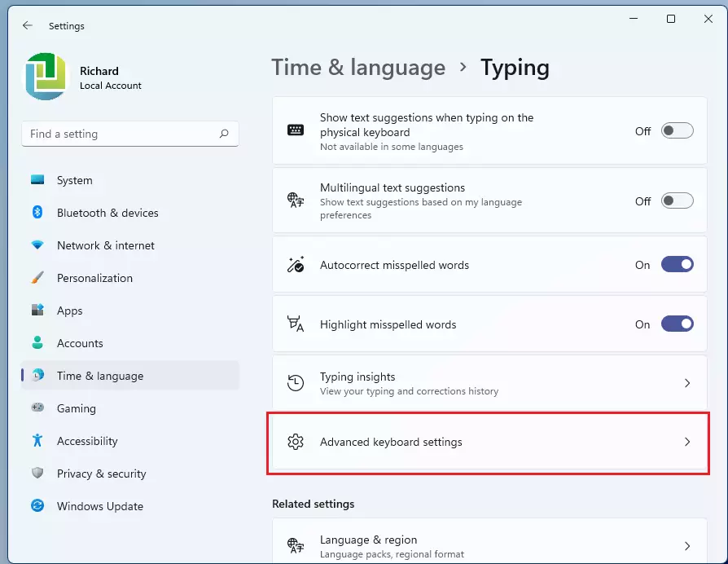Click the Richard account name
This screenshot has width=728, height=564.
(99, 71)
